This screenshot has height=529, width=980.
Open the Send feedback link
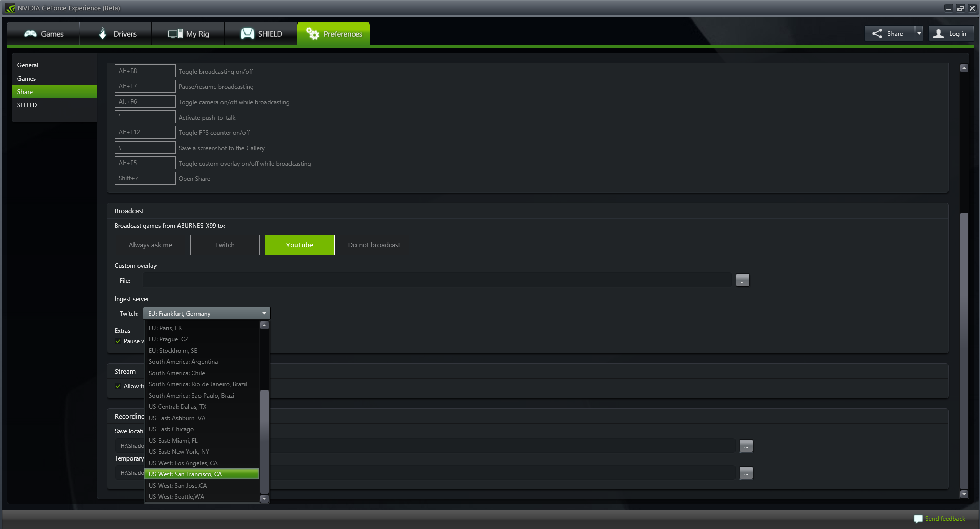pyautogui.click(x=945, y=519)
